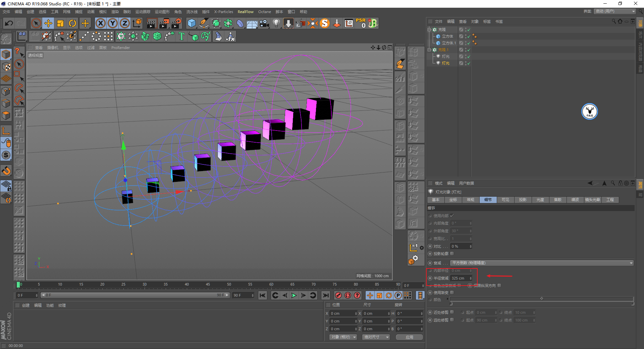Click the camera object icon
644x349 pixels.
[264, 23]
